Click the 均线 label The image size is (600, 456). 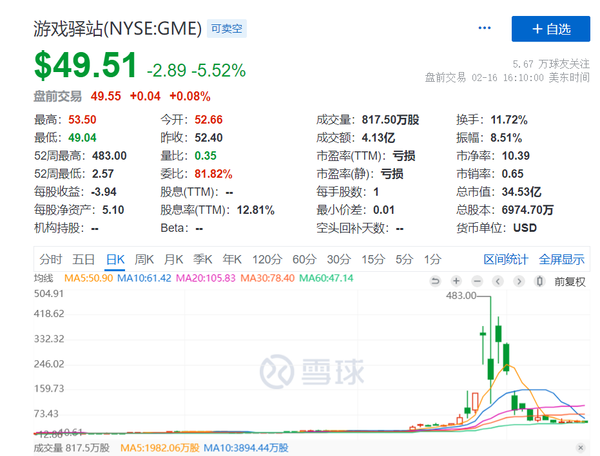(43, 278)
